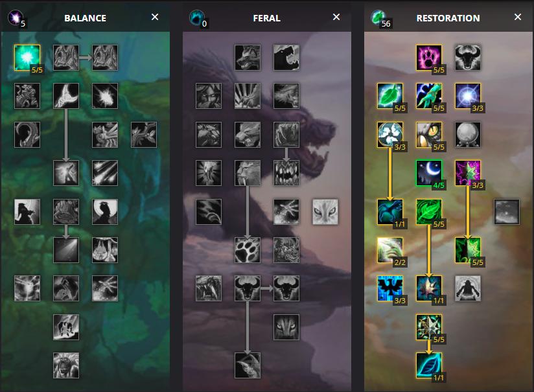The image size is (534, 392).
Task: Click the Restoration spec icon showing 56 points
Action: coord(378,17)
